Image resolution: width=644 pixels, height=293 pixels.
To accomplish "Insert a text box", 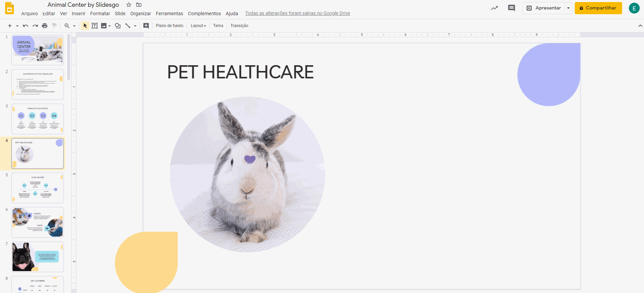I will point(95,26).
